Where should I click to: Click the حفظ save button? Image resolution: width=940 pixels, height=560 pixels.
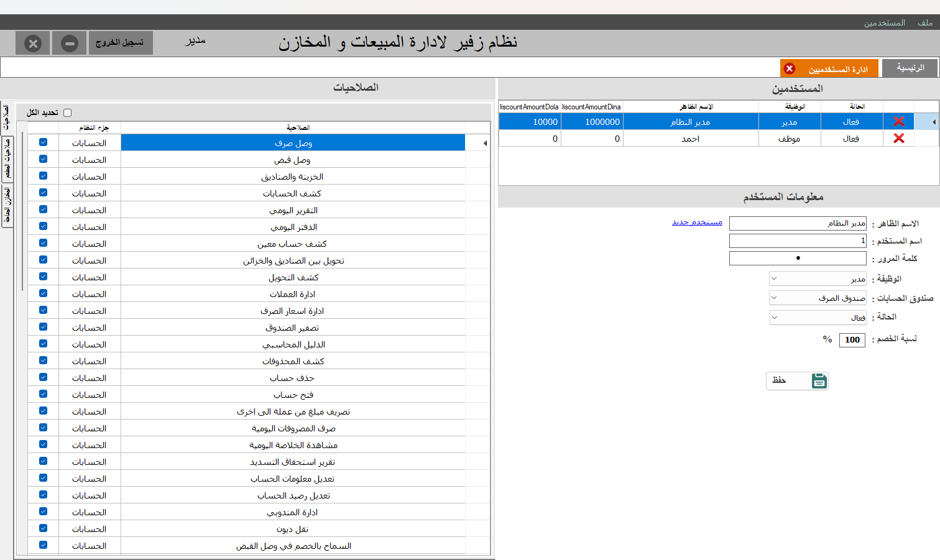click(797, 380)
